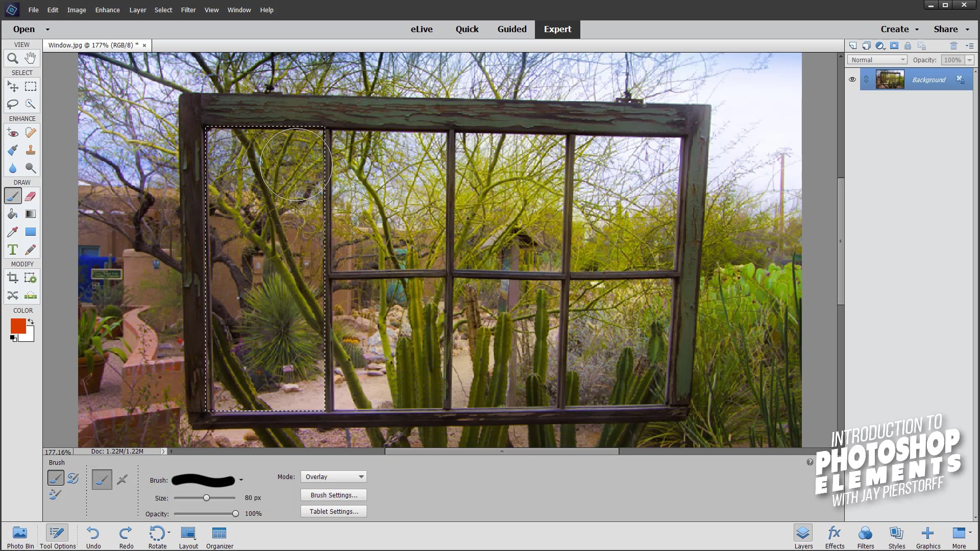This screenshot has width=980, height=551.
Task: Activate the Crop tool
Action: pyautogui.click(x=13, y=278)
